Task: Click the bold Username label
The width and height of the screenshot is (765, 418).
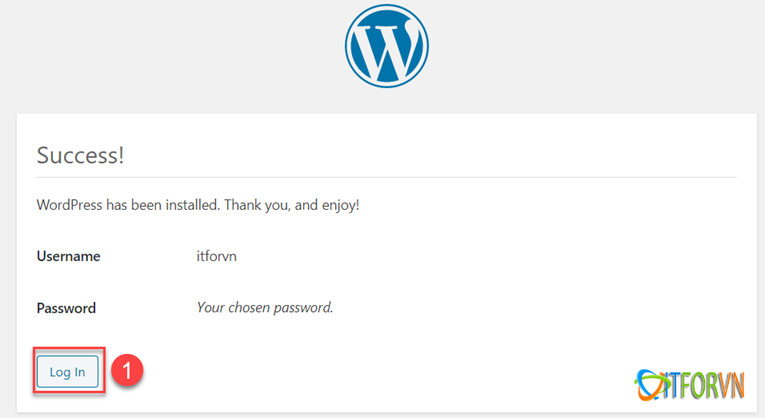Action: 68,256
